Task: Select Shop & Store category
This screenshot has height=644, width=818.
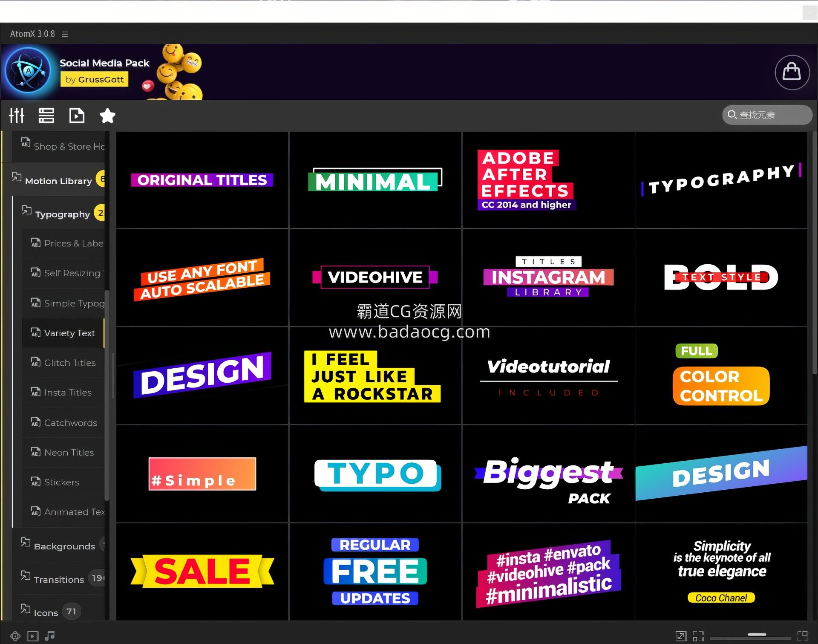Action: [x=58, y=146]
